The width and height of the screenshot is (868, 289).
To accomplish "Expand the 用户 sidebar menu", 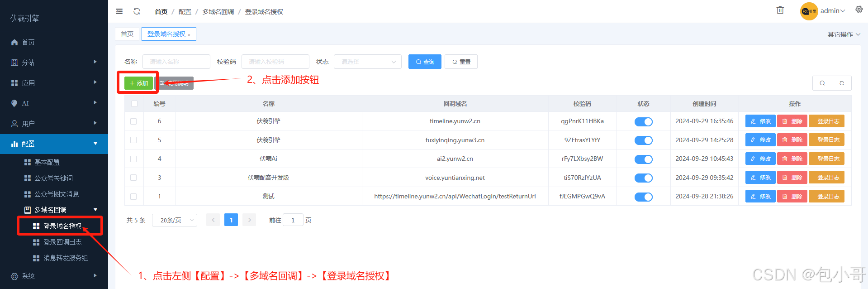I will [x=95, y=123].
